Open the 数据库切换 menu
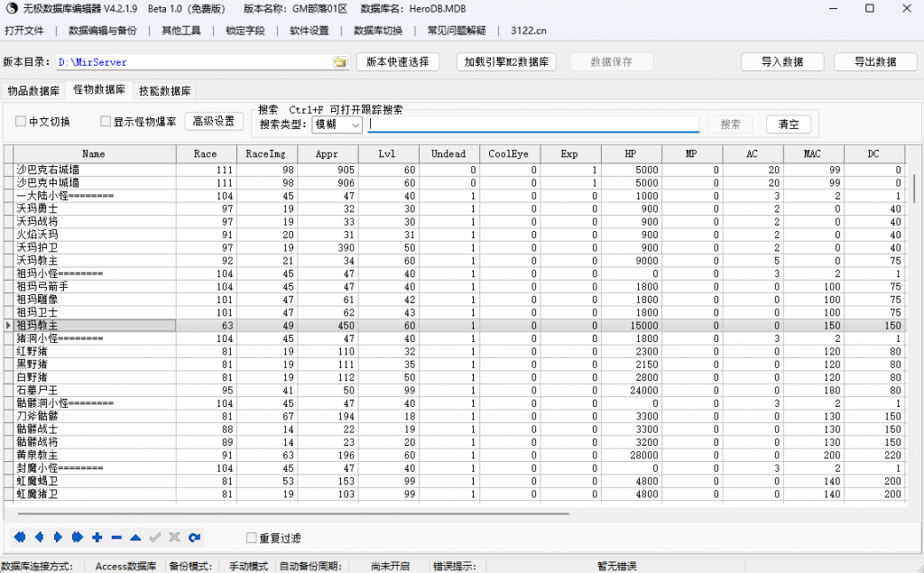Viewport: 924px width, 573px height. [376, 32]
